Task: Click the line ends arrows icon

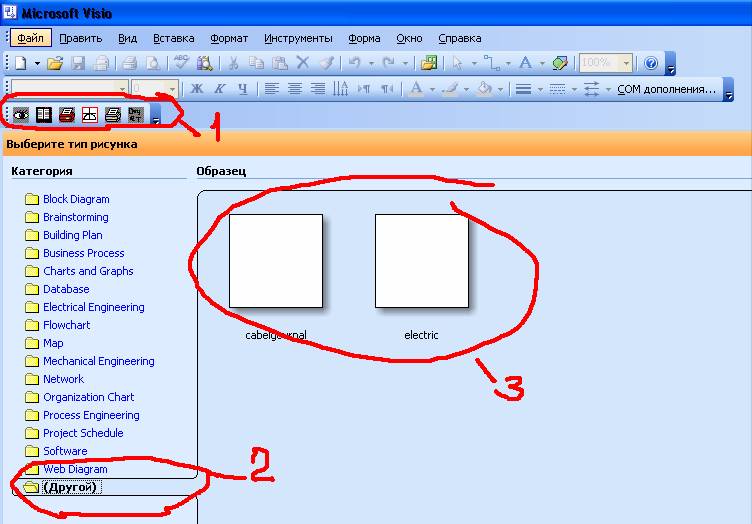Action: point(592,89)
